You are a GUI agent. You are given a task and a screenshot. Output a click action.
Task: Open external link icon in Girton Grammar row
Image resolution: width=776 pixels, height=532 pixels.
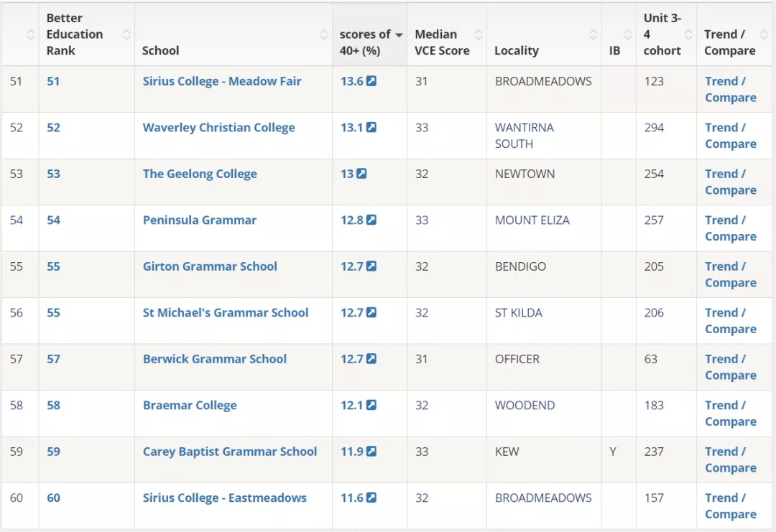[x=371, y=266]
